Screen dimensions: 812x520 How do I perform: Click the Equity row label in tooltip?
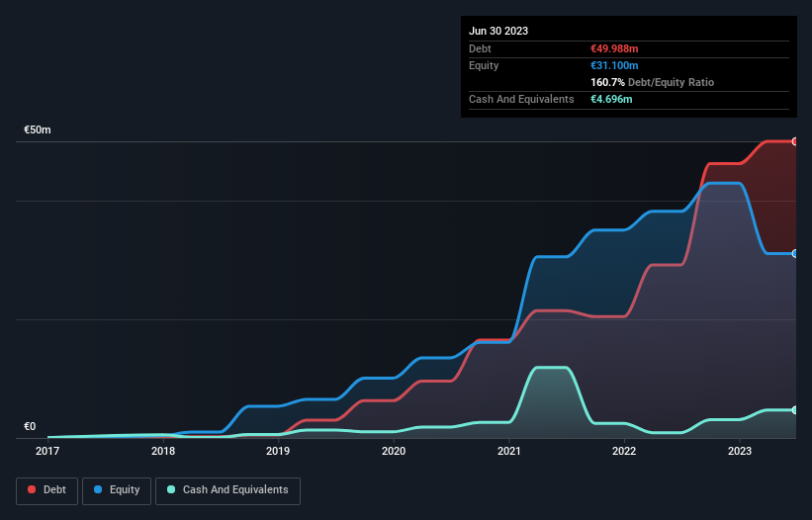(x=484, y=65)
